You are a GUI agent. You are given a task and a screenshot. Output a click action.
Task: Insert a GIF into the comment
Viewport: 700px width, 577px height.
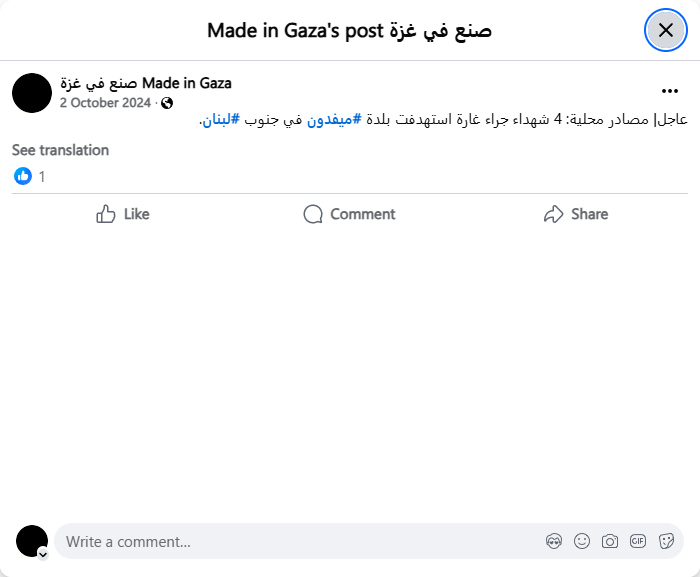[x=638, y=541]
